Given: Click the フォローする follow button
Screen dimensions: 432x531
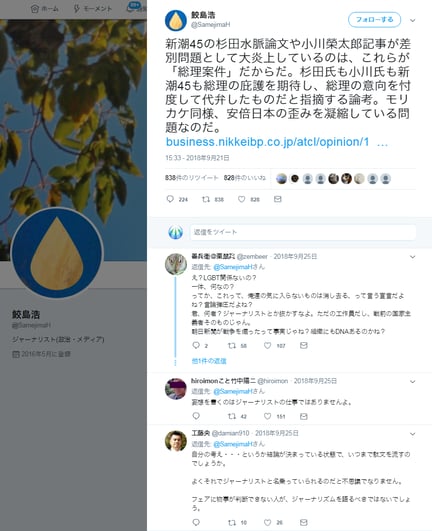Looking at the screenshot, I should (x=374, y=20).
